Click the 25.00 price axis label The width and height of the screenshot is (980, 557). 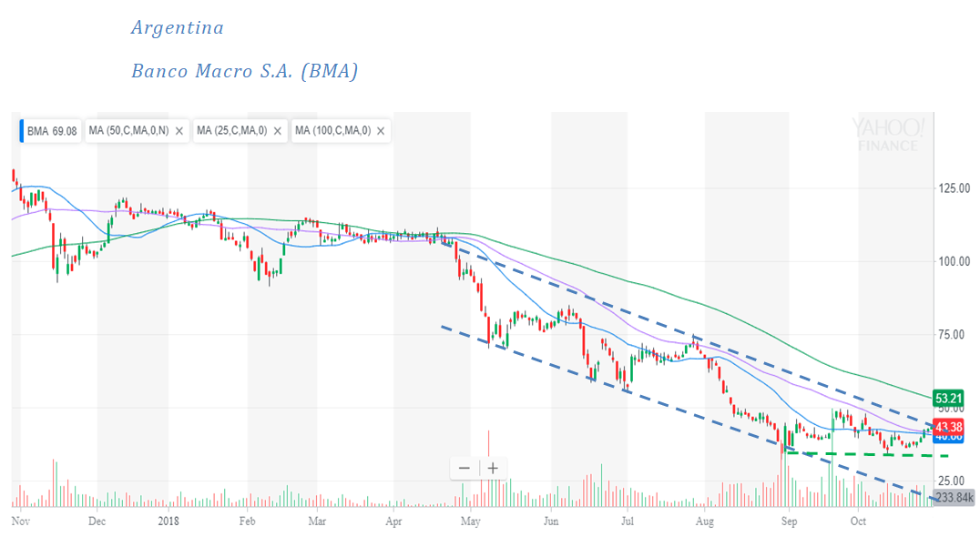951,481
